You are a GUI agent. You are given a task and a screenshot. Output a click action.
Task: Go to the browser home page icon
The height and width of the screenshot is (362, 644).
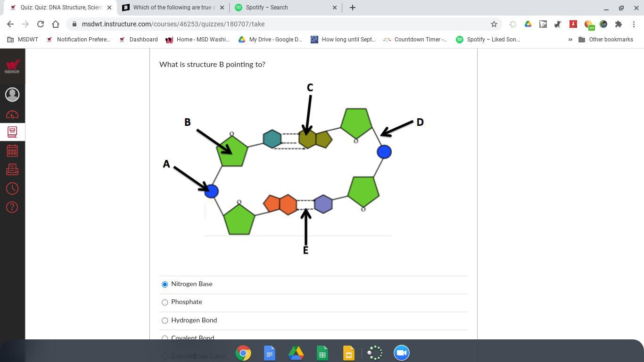(56, 24)
